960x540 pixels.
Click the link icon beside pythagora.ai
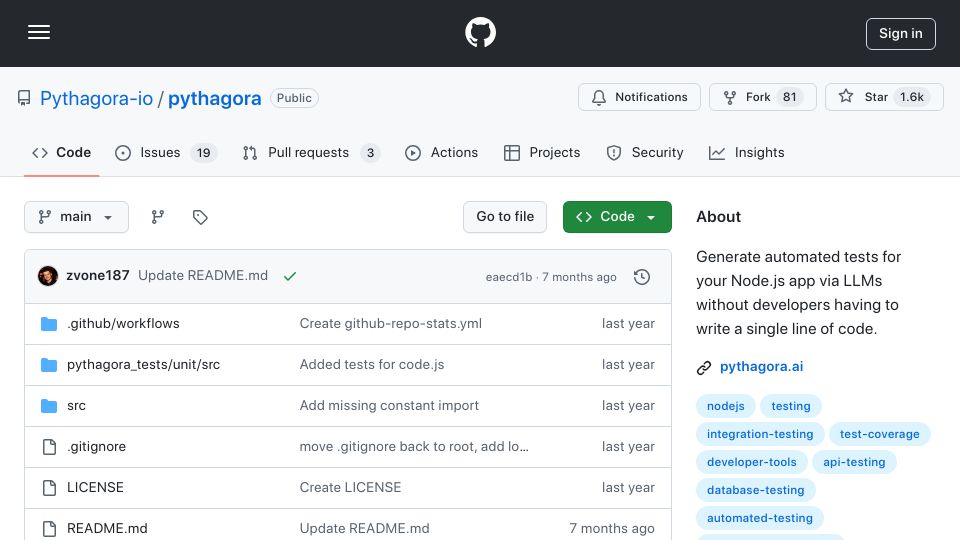[704, 367]
